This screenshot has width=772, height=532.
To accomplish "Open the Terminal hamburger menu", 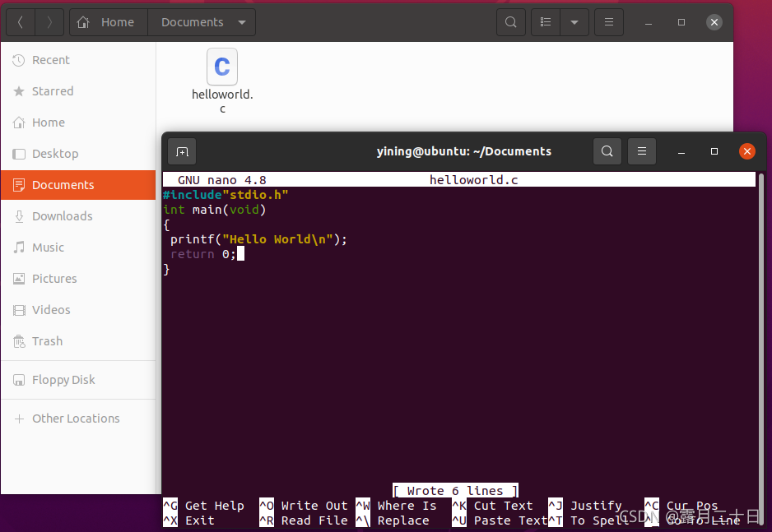I will 641,151.
